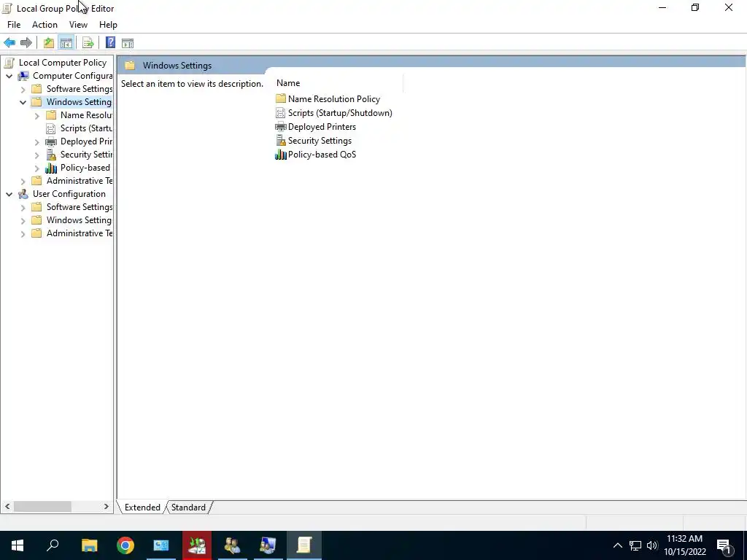Switch to Group Policy Editor taskbar button
Image resolution: width=747 pixels, height=560 pixels.
304,545
